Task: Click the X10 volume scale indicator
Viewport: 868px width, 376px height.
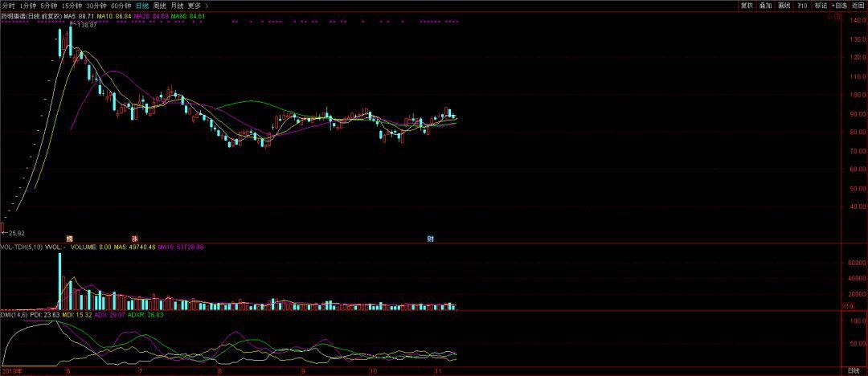Action: pyautogui.click(x=845, y=305)
